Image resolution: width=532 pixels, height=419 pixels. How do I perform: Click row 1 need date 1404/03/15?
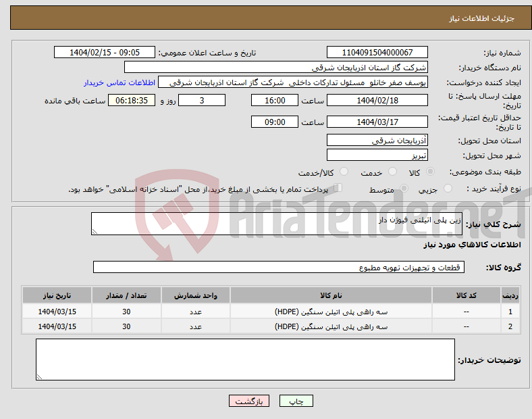57,312
